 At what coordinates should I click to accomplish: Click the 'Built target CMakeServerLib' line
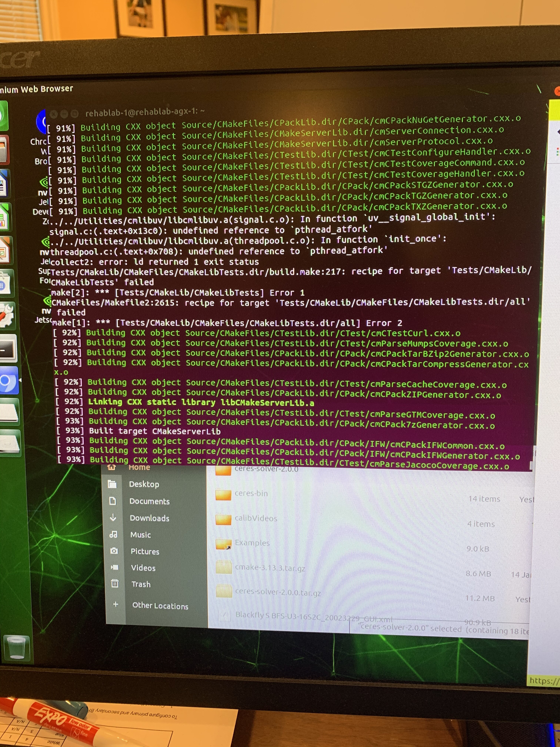[155, 431]
